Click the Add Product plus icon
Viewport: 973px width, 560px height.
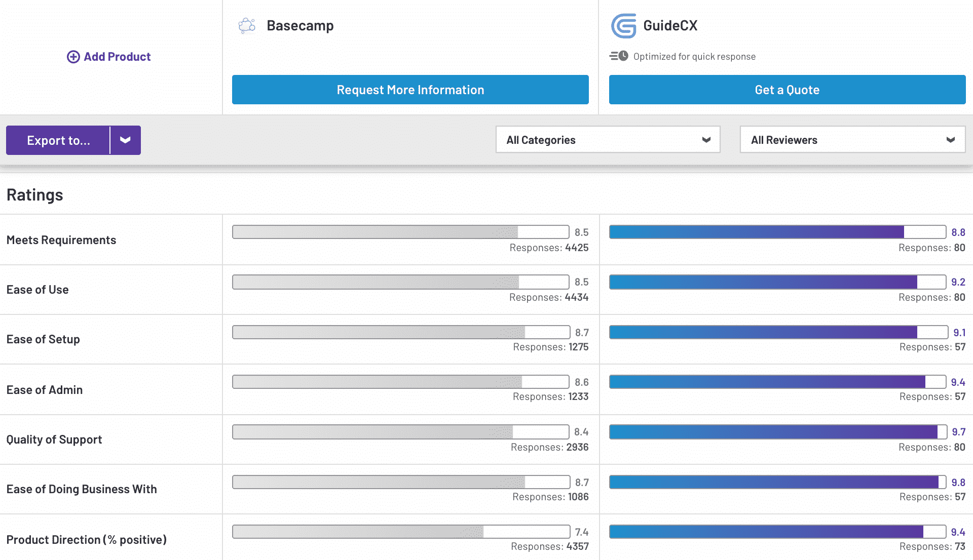pyautogui.click(x=73, y=57)
